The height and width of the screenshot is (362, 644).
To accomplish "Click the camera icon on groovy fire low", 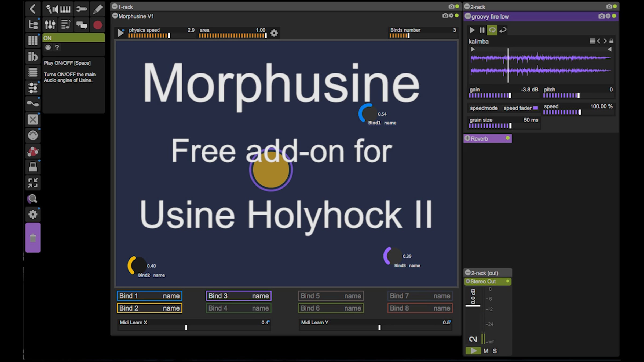I will pos(601,16).
